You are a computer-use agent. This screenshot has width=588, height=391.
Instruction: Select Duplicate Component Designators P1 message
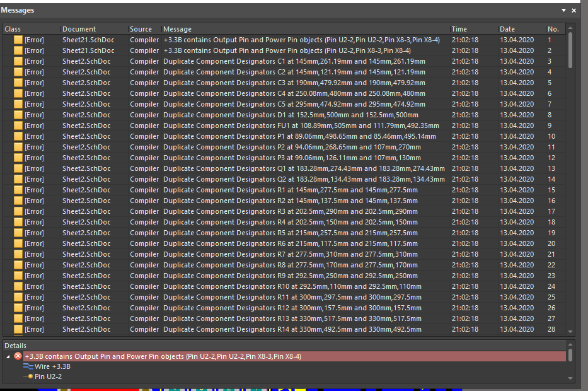pyautogui.click(x=285, y=136)
